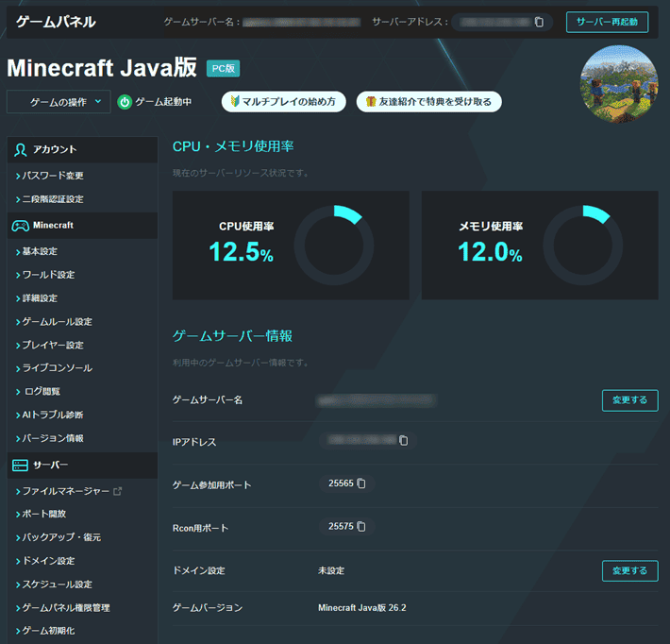Click the Minecraft gamepad icon
Viewport: 670px width, 644px height.
point(20,226)
